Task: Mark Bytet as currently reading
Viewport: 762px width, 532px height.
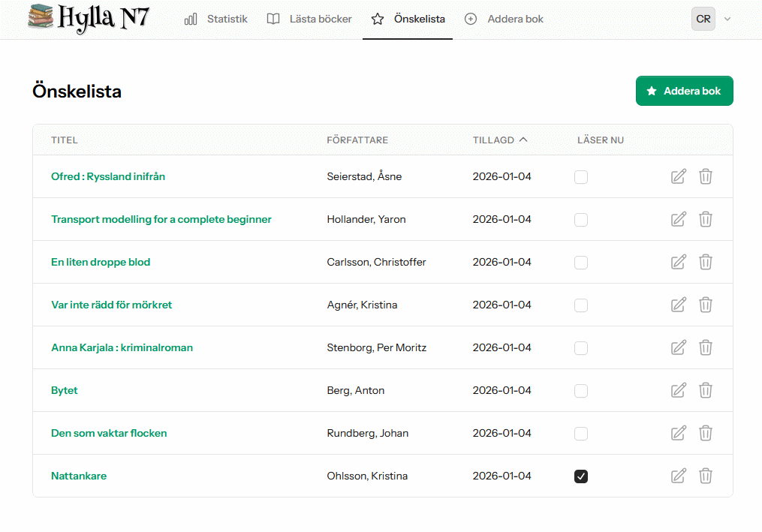Action: tap(581, 391)
